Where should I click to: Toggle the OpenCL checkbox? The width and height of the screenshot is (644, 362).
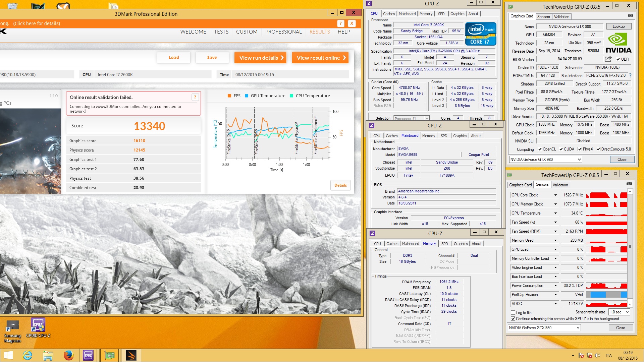click(x=540, y=149)
